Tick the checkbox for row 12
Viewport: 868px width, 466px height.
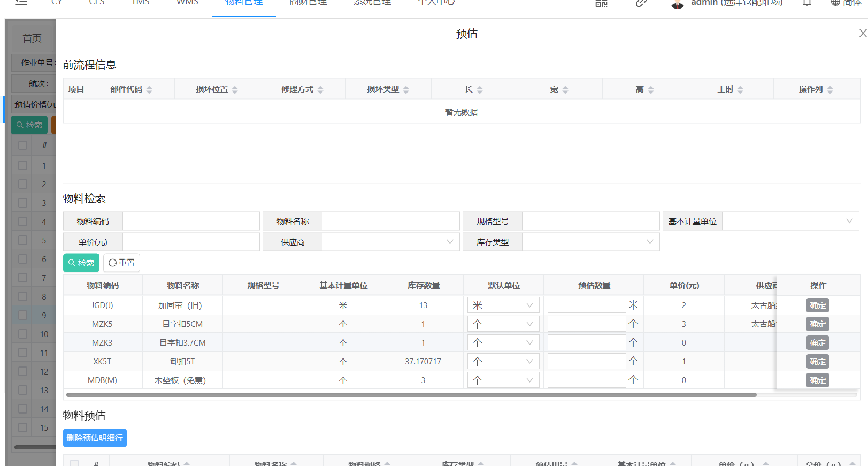22,371
